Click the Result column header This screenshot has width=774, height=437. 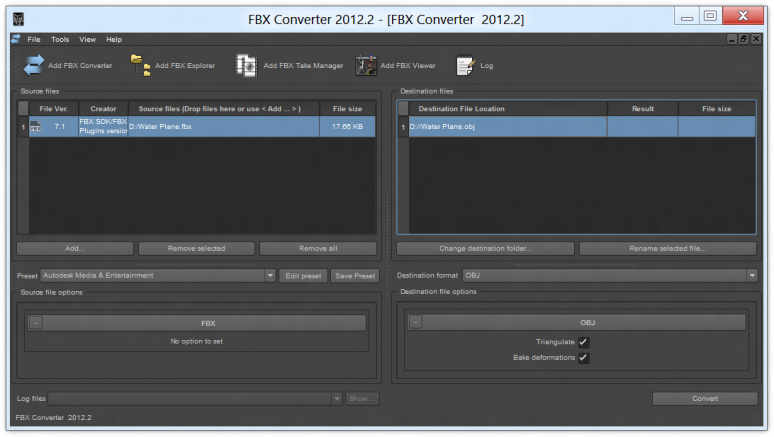[x=643, y=109]
